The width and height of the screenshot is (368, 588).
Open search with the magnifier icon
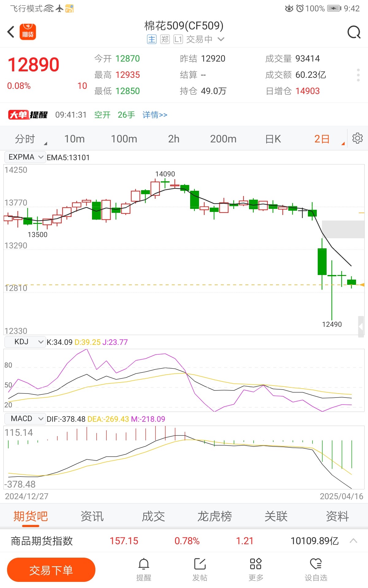click(x=354, y=32)
